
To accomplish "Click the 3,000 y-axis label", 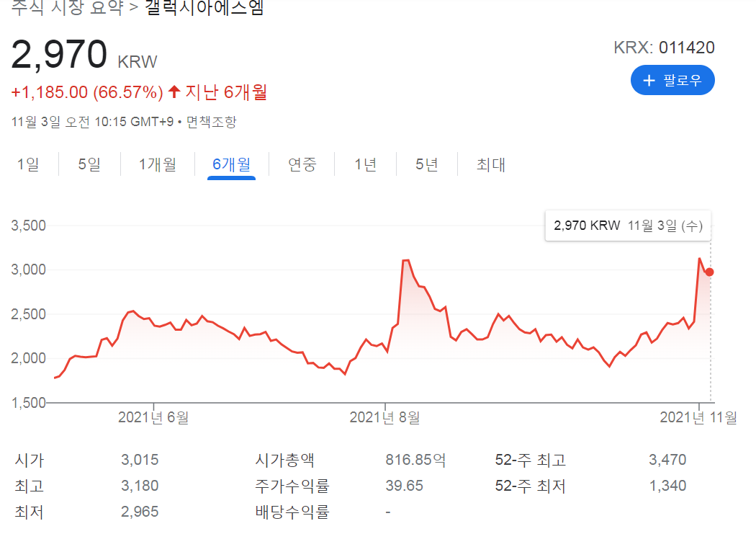I will [29, 270].
